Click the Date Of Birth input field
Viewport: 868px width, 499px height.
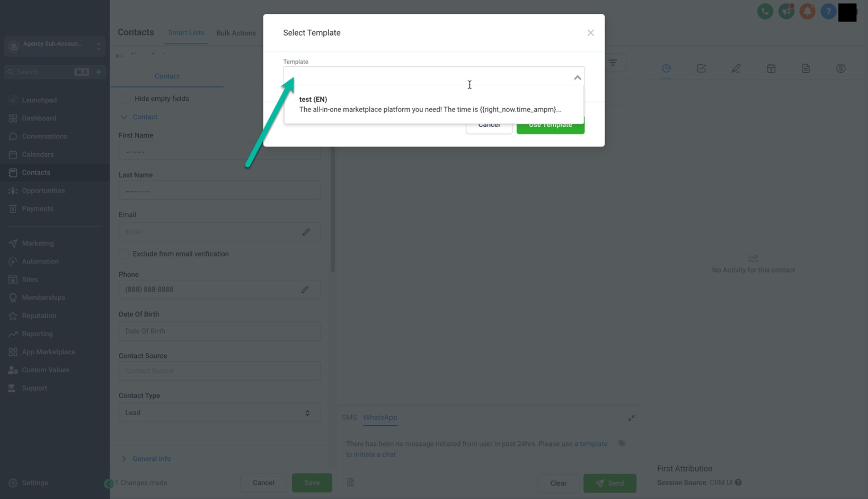click(x=219, y=331)
